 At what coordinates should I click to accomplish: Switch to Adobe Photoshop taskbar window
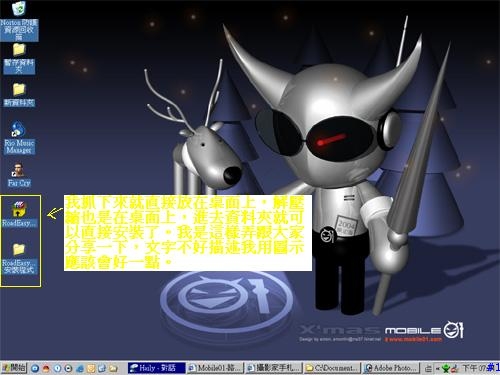click(391, 368)
